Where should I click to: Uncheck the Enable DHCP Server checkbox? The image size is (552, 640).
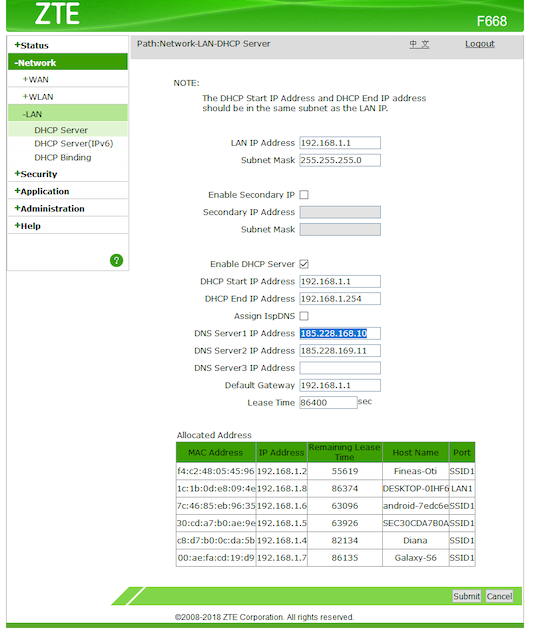[304, 264]
